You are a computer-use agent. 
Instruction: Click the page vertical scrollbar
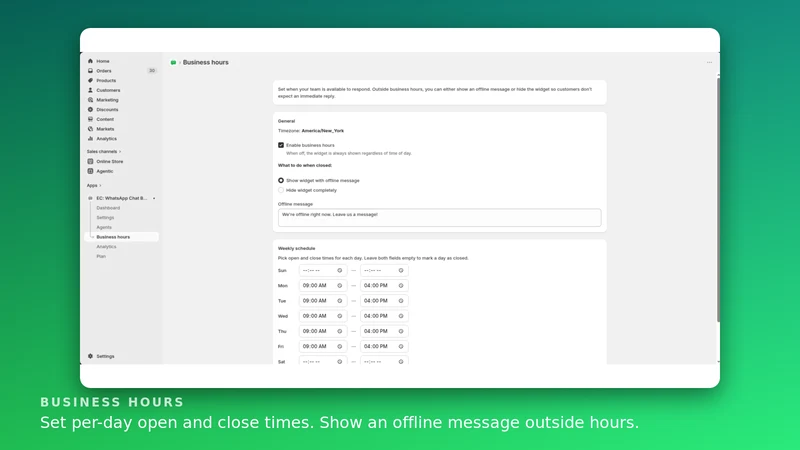click(718, 199)
